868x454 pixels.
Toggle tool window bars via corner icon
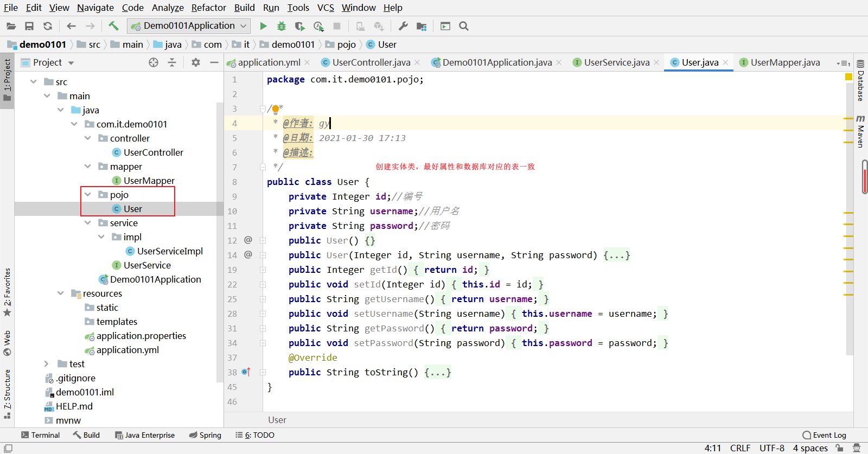pos(8,448)
